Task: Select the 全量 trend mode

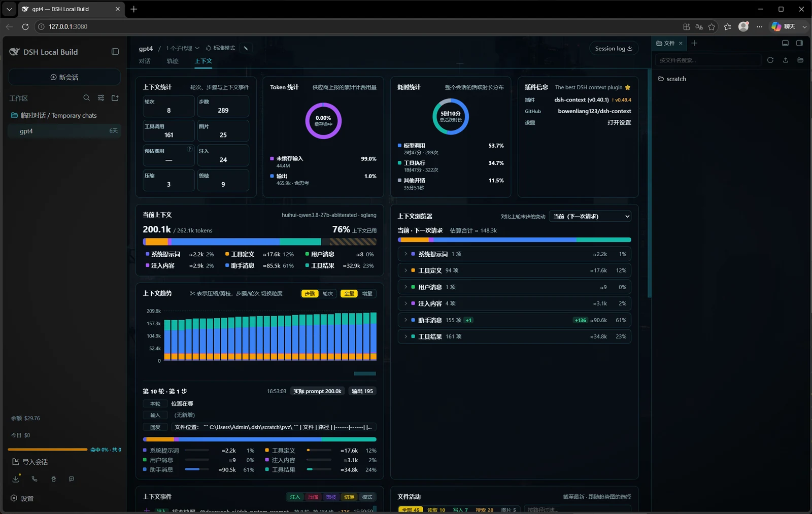Action: (349, 293)
